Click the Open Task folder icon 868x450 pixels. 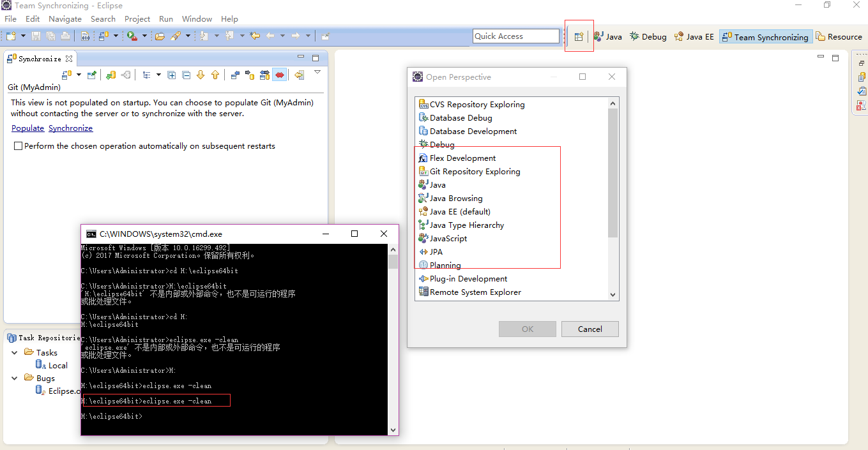(x=160, y=36)
